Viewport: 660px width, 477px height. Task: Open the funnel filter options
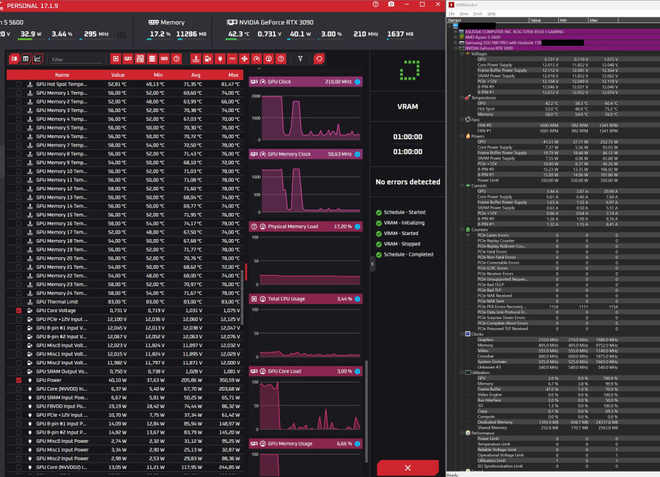click(x=300, y=59)
